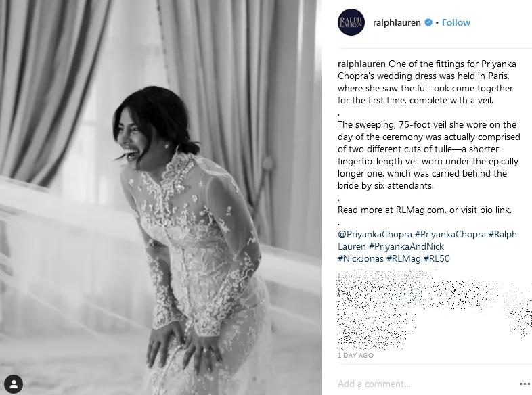Click the 1 DAY AGO timestamp

[x=355, y=355]
